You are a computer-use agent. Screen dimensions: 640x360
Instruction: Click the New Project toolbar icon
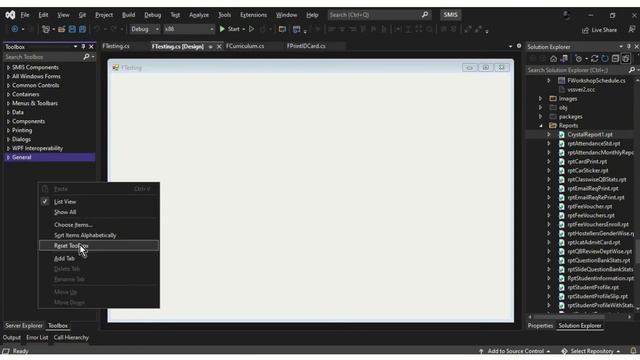[46, 29]
